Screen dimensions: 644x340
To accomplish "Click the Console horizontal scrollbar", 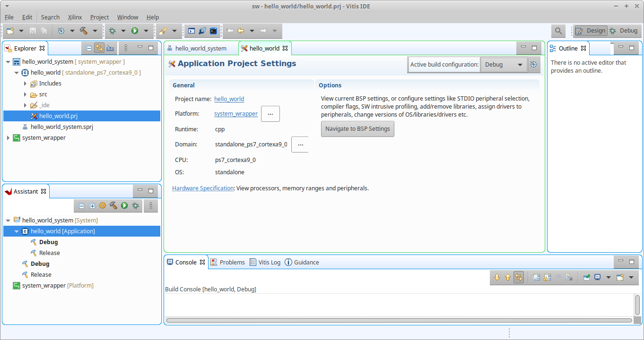I will (399, 320).
